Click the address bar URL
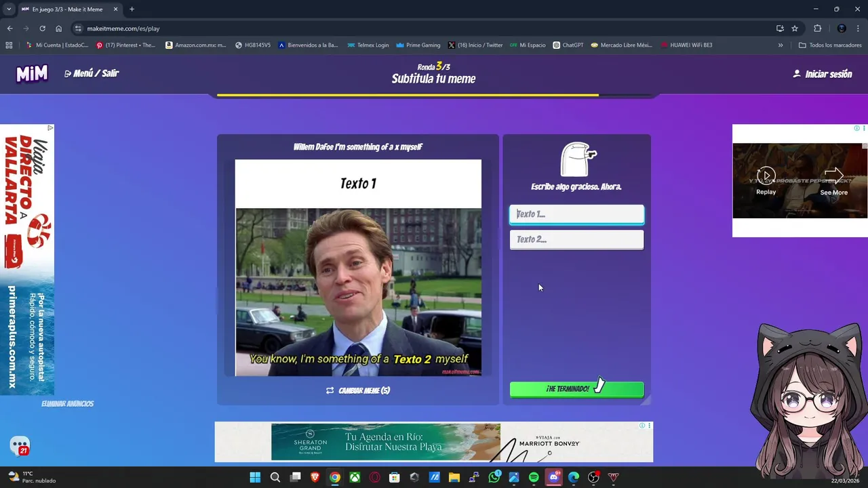This screenshot has width=868, height=488. coord(123,28)
